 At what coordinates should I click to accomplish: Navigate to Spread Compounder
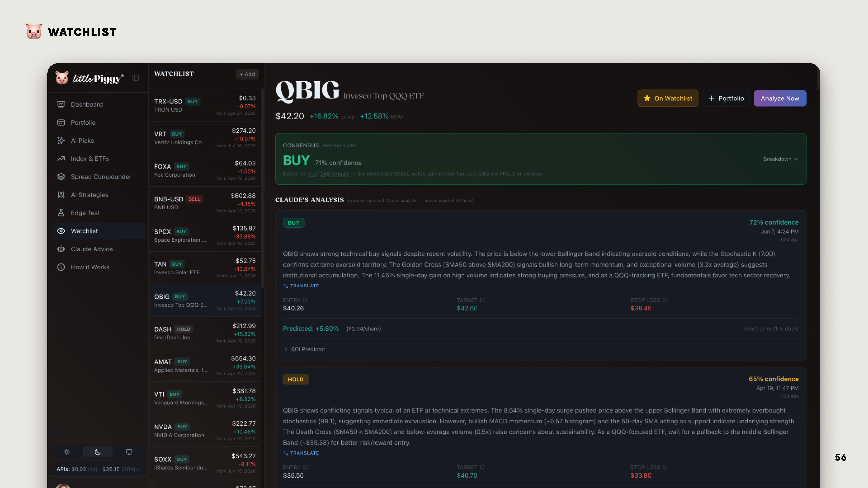pyautogui.click(x=98, y=177)
